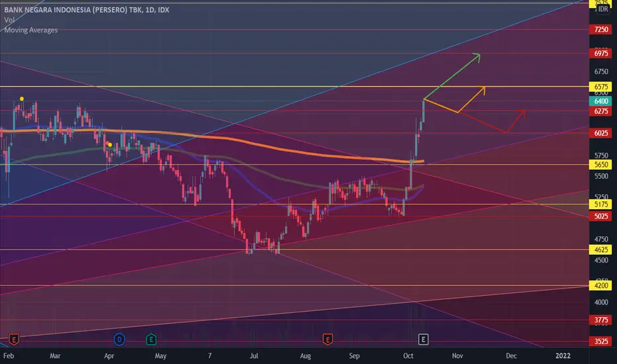Viewport: 617px width, 364px height.
Task: Click the 4750 price scale value
Action: click(601, 239)
